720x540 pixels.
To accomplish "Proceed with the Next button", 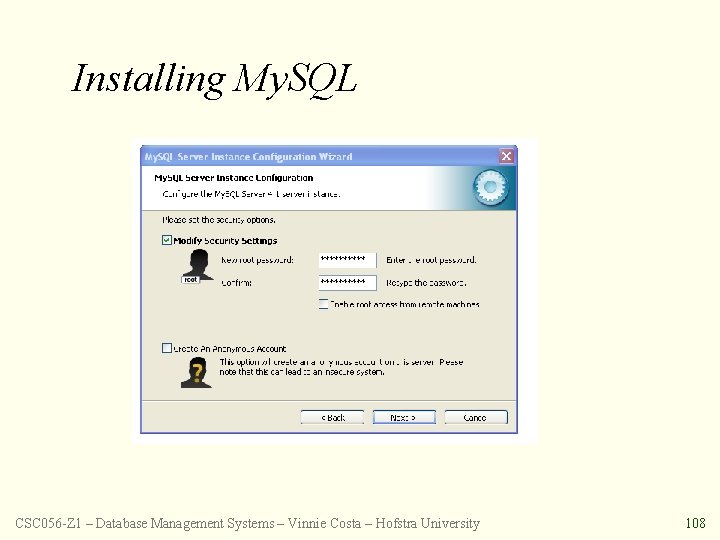I will (404, 417).
